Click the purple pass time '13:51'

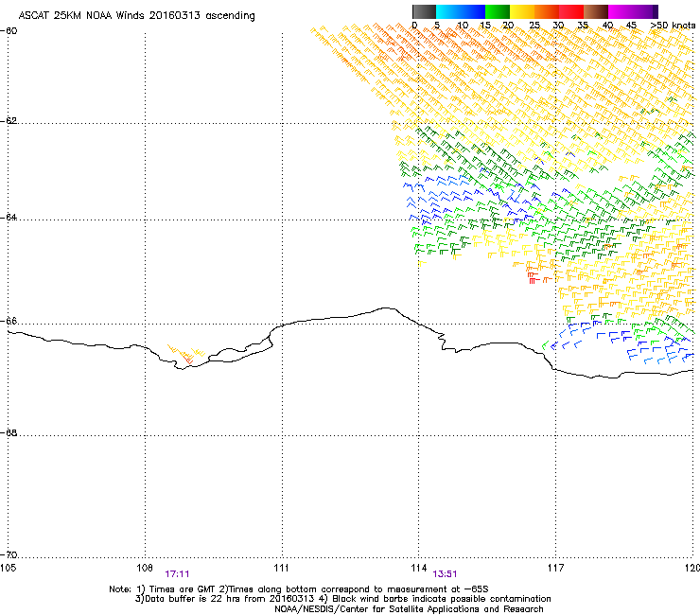coord(445,574)
